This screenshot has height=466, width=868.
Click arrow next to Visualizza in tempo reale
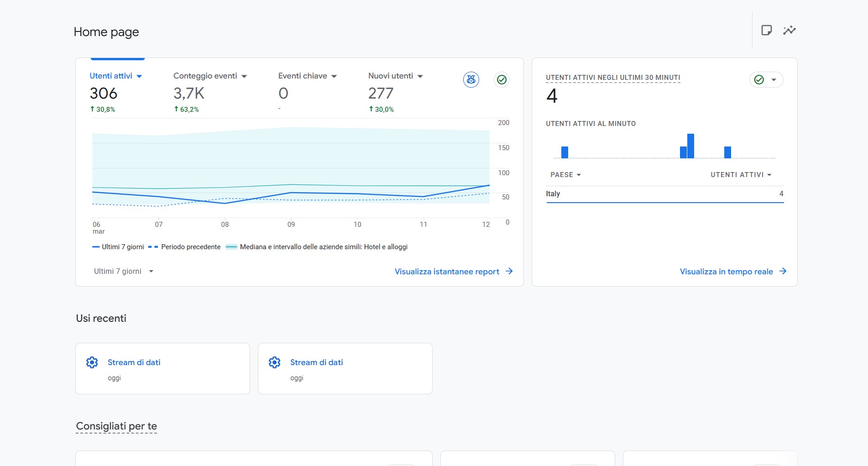tap(783, 271)
